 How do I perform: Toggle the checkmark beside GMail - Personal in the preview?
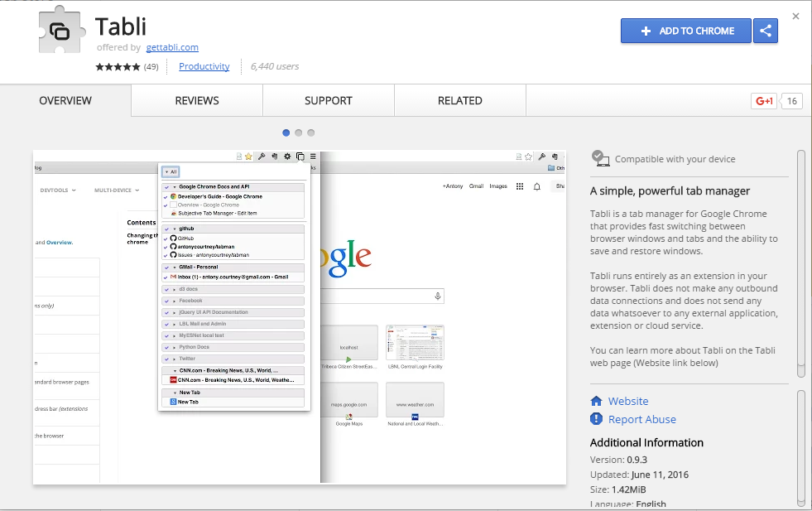[166, 268]
